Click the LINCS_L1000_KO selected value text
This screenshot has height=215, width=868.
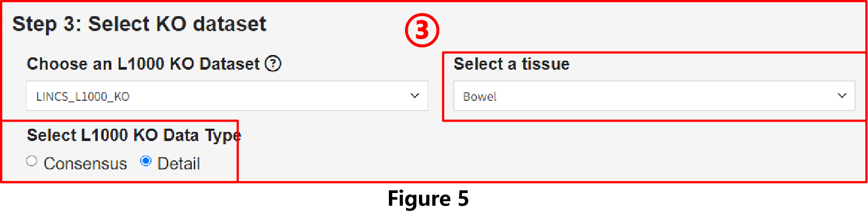[83, 97]
